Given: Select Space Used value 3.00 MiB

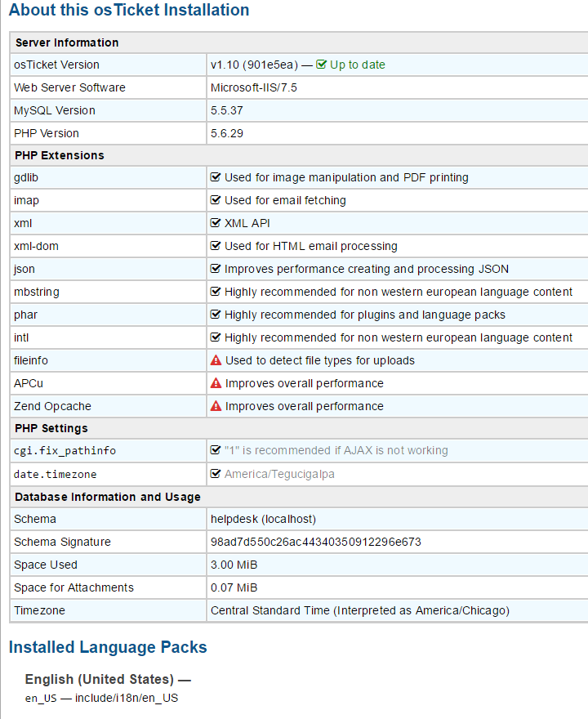Looking at the screenshot, I should coord(234,565).
